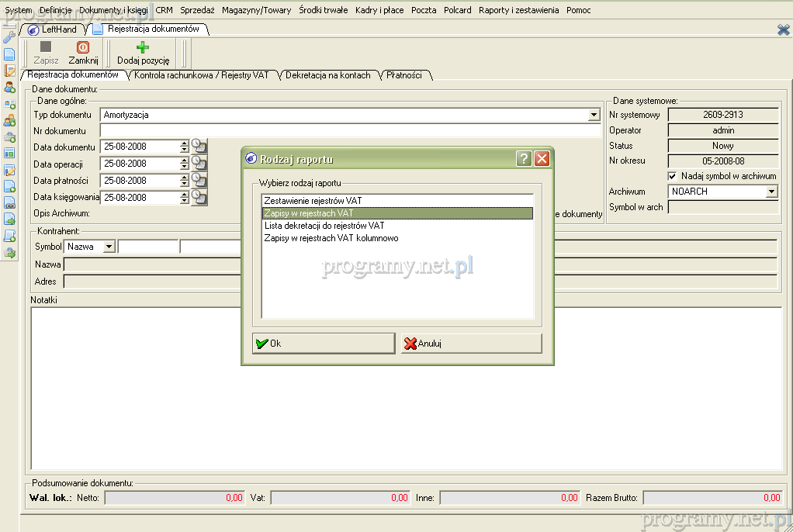Open calendar picker next to Data operacji
793x532 pixels.
coord(199,163)
